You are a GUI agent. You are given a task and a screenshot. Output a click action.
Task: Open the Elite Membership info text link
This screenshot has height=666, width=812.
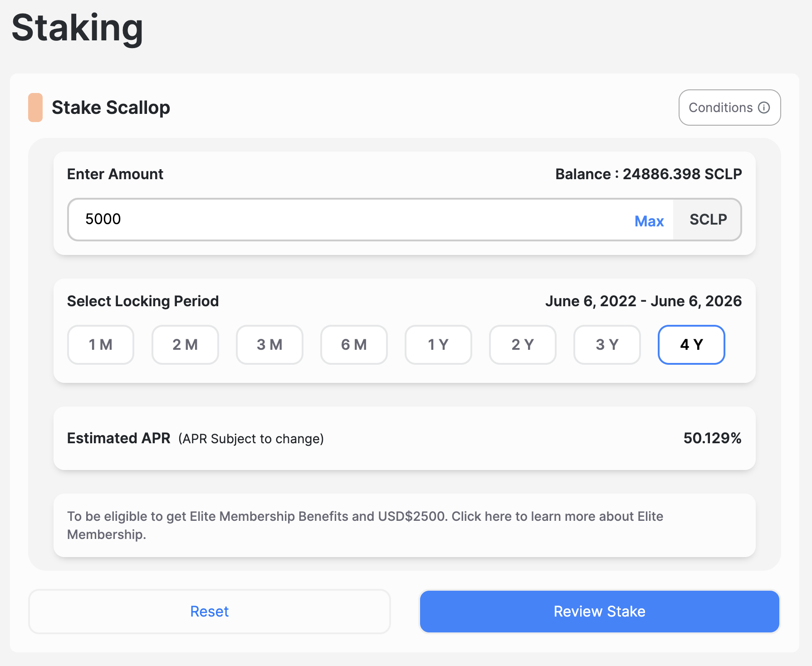(365, 525)
